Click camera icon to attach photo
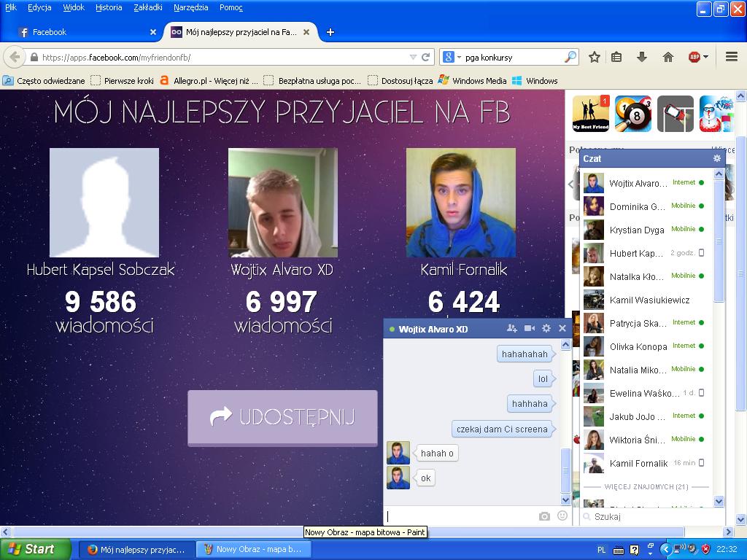Viewport: 747px width, 560px height. (544, 516)
